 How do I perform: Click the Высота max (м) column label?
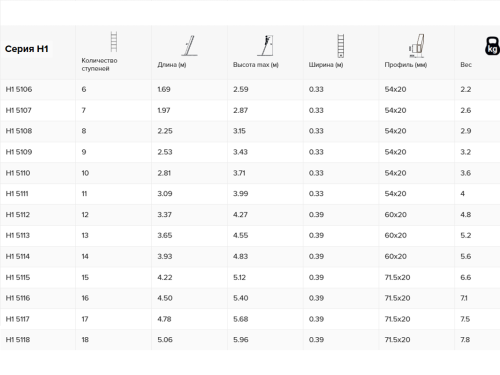click(x=256, y=65)
